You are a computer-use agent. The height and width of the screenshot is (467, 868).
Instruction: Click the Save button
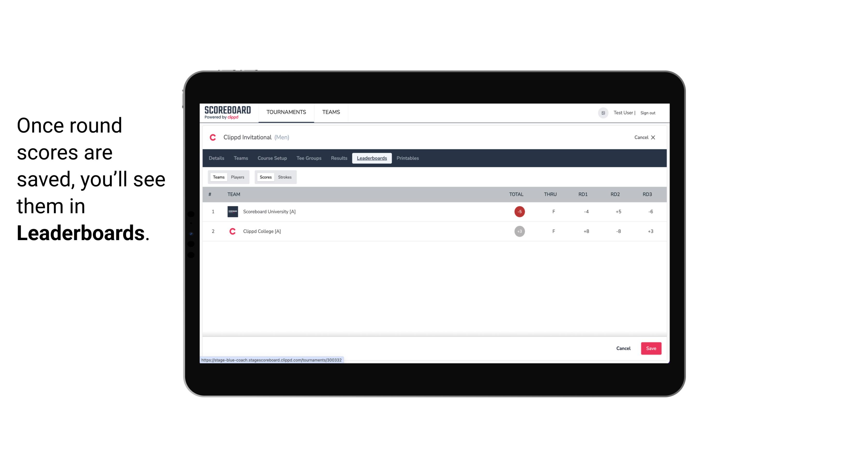point(650,348)
